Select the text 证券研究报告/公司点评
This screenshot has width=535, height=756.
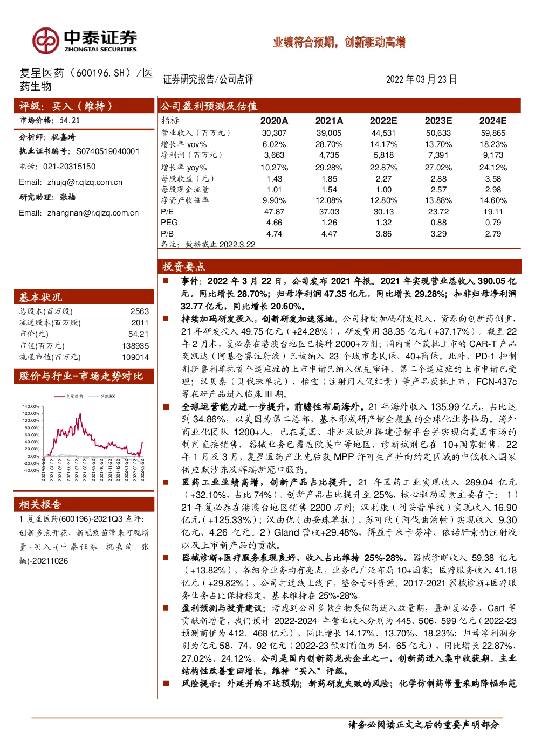click(208, 79)
